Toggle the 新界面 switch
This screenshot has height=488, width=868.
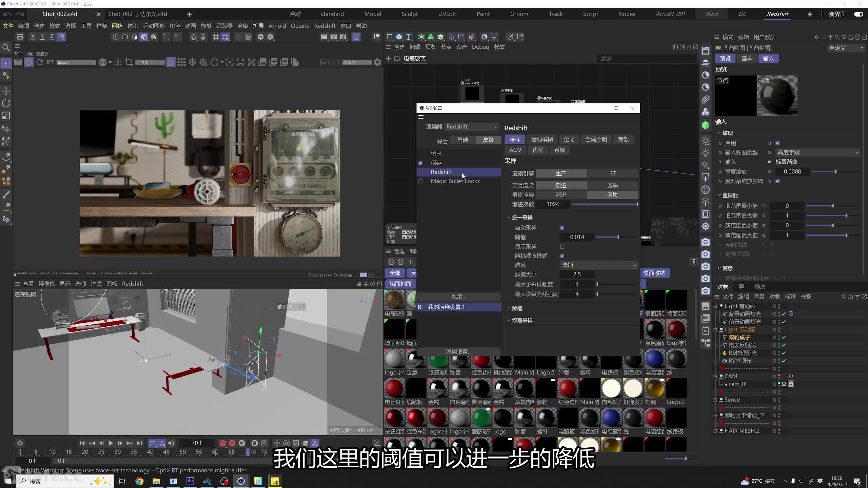[x=859, y=14]
